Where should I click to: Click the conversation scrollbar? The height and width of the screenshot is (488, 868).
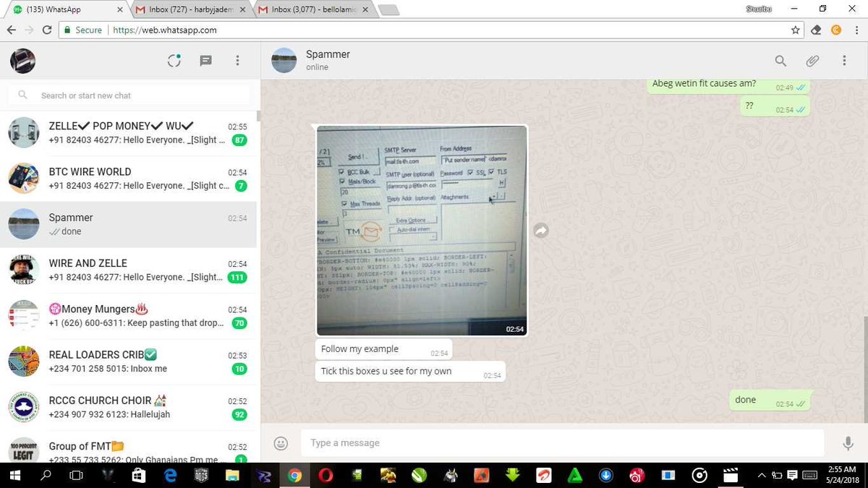[x=865, y=369]
